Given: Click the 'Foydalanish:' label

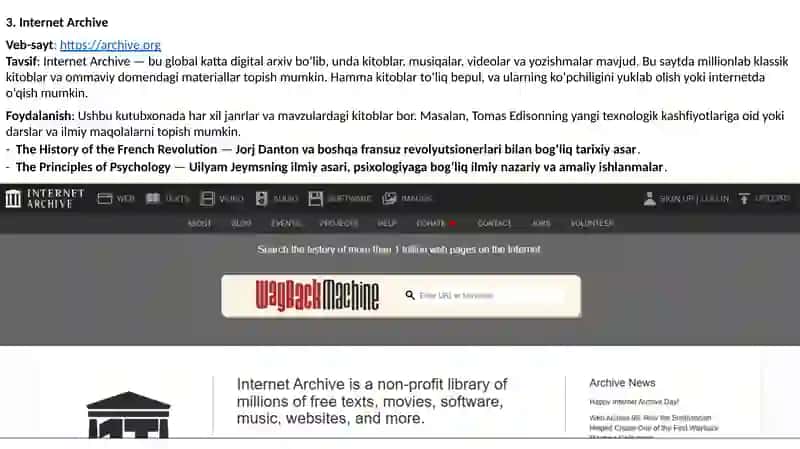Looking at the screenshot, I should point(40,116).
